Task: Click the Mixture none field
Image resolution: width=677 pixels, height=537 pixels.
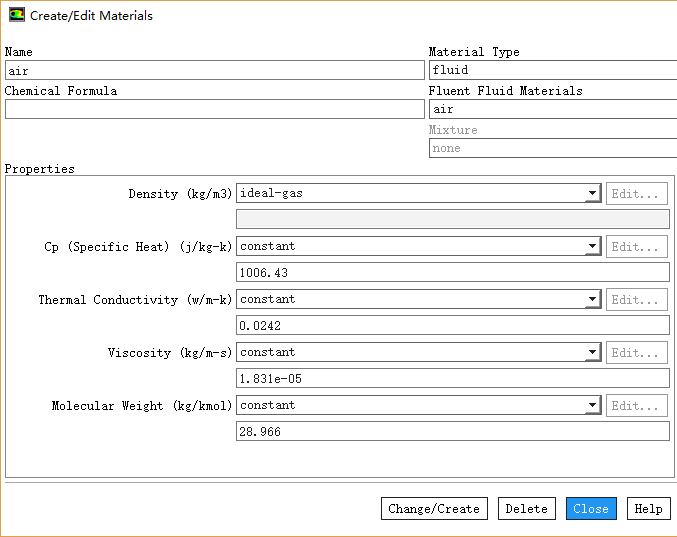Action: pos(552,149)
